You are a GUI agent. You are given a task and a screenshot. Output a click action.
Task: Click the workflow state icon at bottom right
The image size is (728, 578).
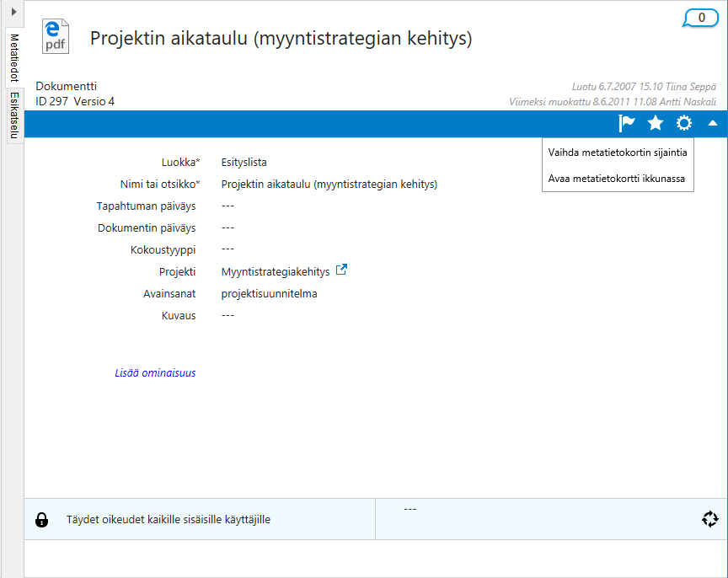709,519
